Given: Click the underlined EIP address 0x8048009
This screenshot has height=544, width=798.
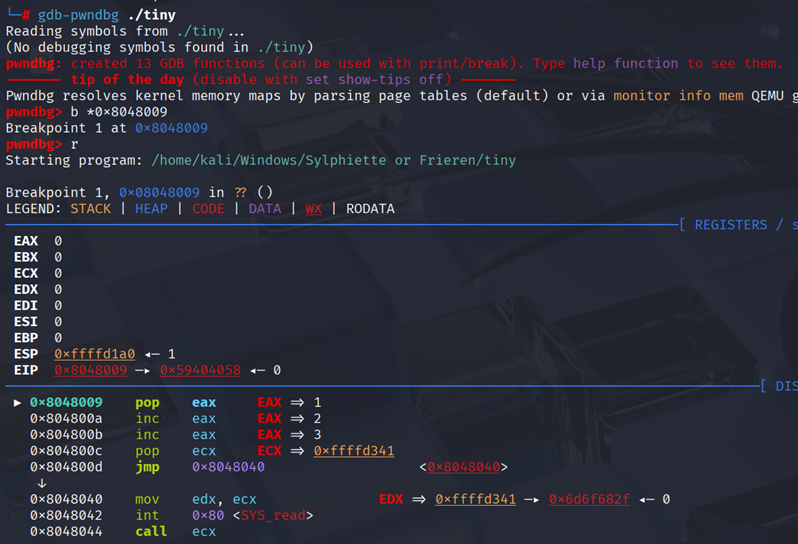Looking at the screenshot, I should tap(90, 370).
